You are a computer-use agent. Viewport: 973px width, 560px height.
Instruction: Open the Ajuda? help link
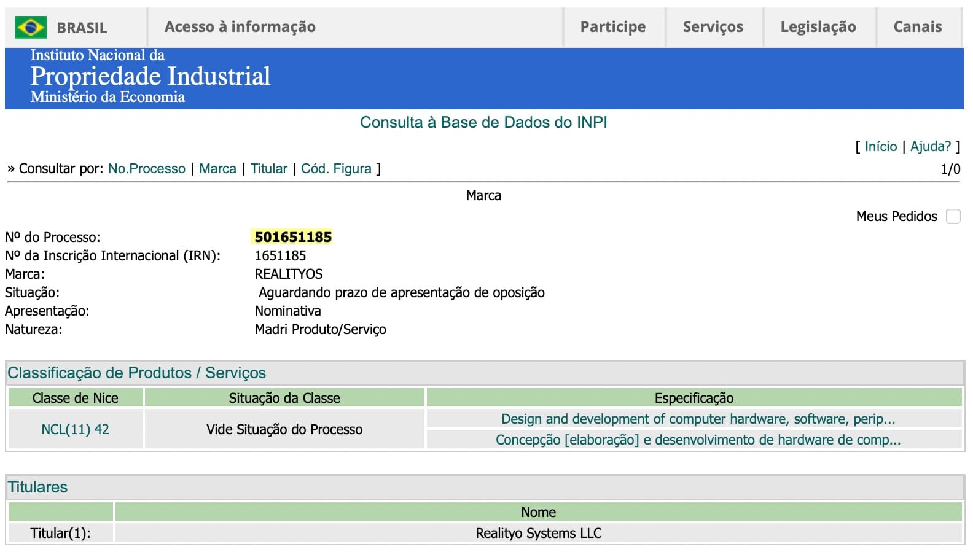(931, 146)
